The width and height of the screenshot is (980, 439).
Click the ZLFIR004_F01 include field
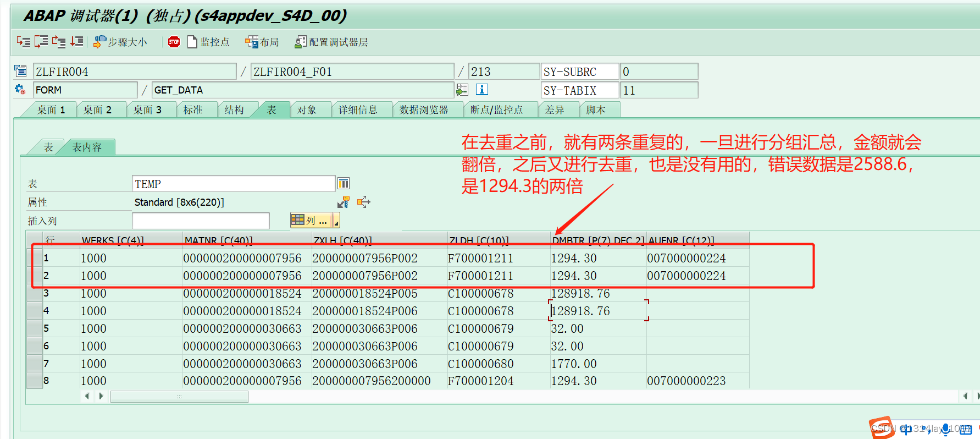(352, 72)
